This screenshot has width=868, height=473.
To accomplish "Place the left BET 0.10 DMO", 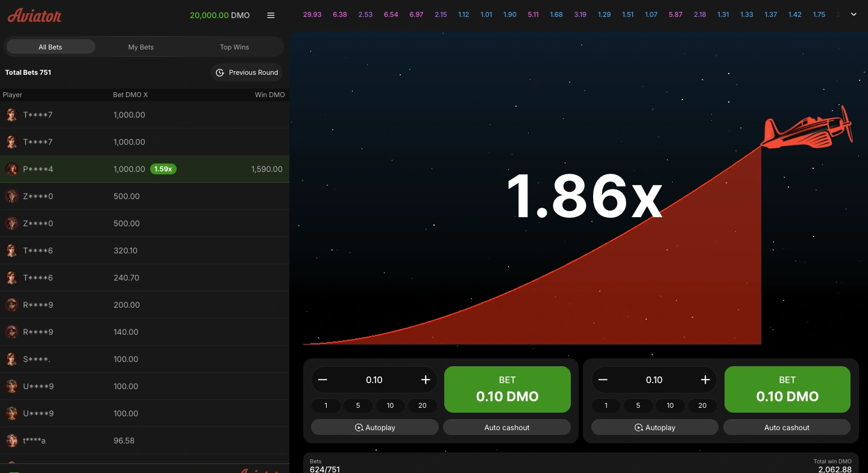I will pos(508,389).
